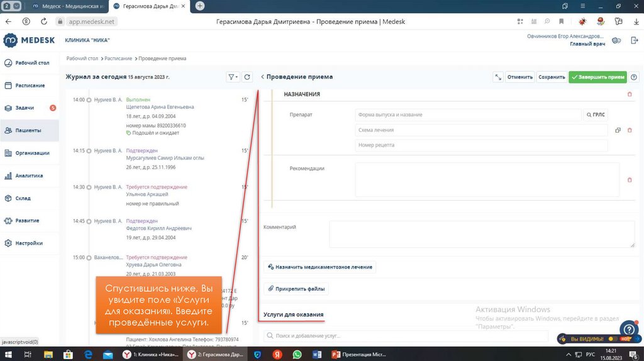Click the Завершить прием button
This screenshot has height=361, width=644.
coord(597,77)
